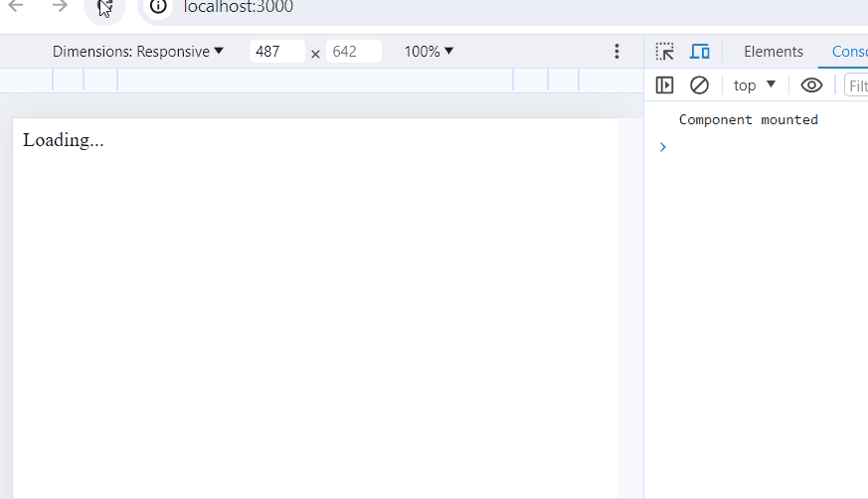Image resolution: width=868 pixels, height=499 pixels.
Task: Open device toolbar more options menu
Action: (x=616, y=52)
